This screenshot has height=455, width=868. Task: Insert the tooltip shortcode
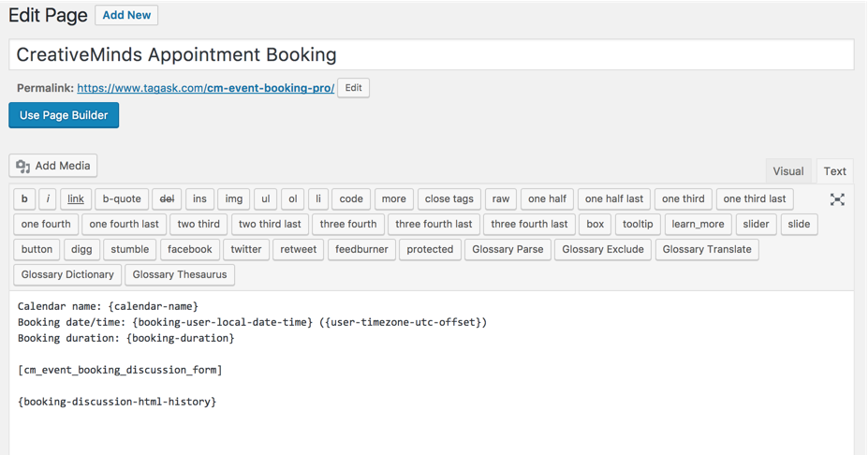coord(638,224)
